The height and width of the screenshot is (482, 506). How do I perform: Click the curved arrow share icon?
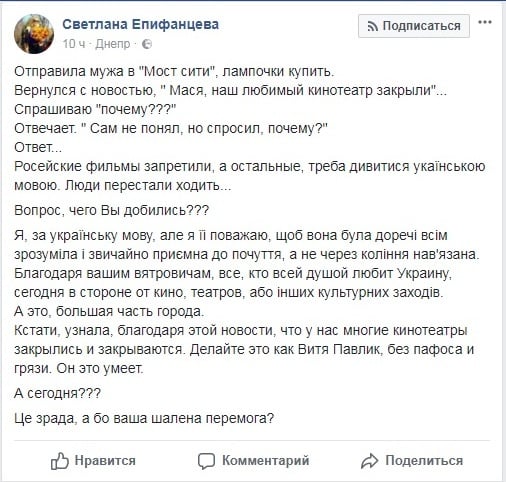click(369, 461)
